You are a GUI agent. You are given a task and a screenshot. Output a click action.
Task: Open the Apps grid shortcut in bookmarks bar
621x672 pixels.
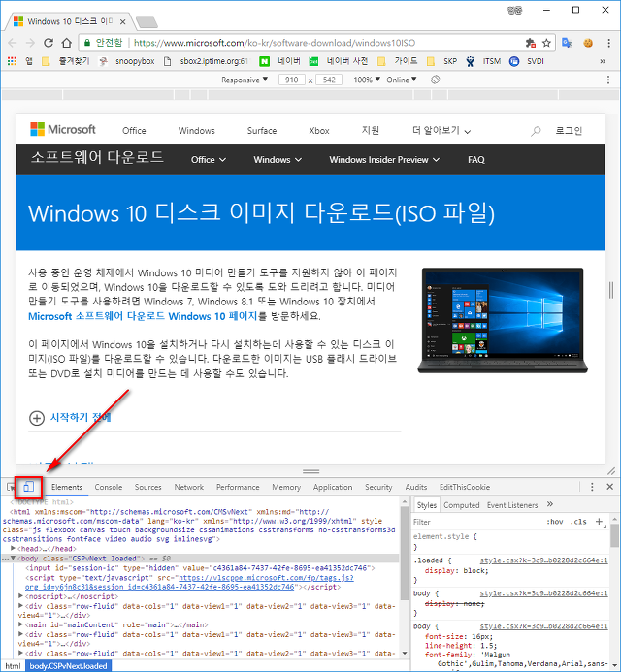12,61
